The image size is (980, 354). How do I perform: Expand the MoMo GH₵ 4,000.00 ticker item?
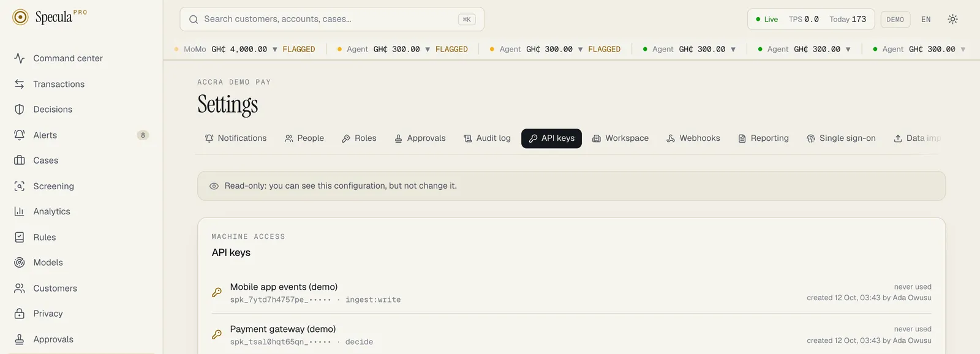coord(244,49)
